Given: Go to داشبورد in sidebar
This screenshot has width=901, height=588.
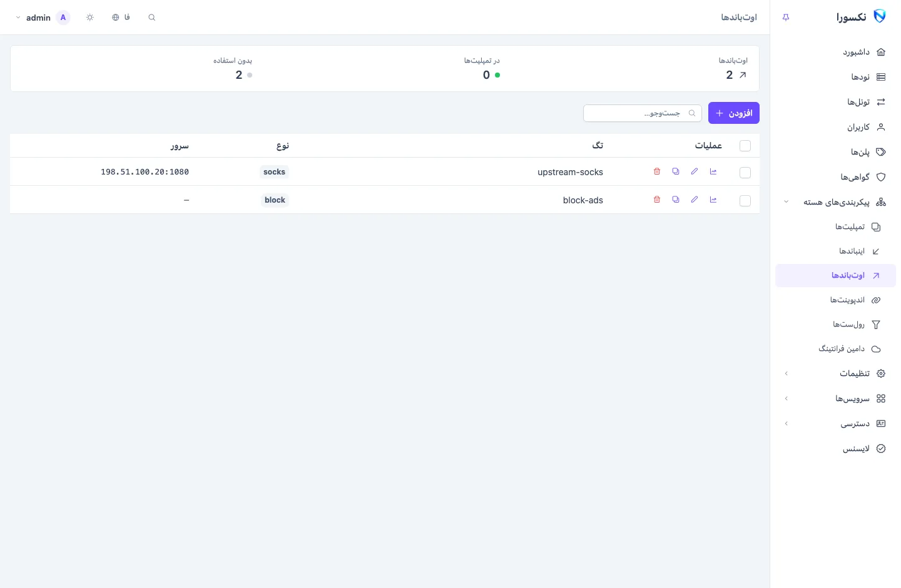Looking at the screenshot, I should coord(835,52).
